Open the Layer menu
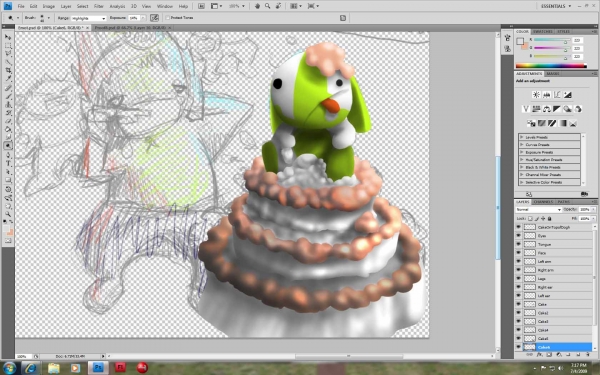Viewport: 600px width, 375px height. click(x=66, y=6)
